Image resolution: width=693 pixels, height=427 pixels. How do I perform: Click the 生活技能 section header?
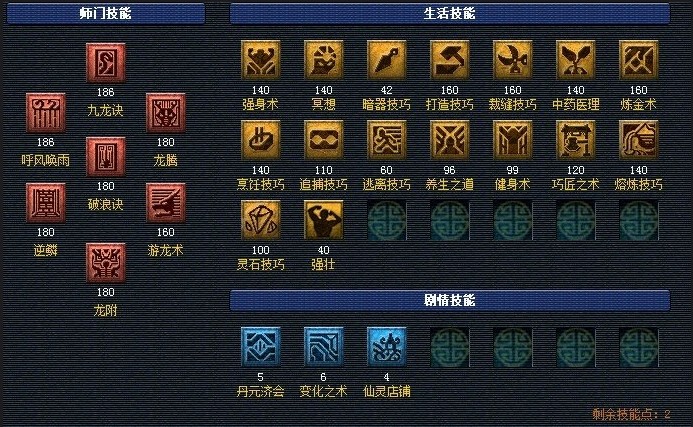tap(449, 13)
